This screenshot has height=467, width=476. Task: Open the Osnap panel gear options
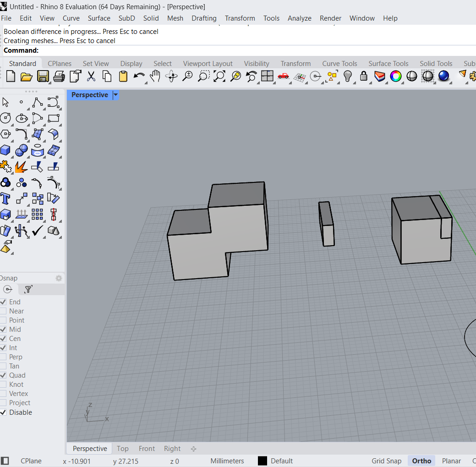point(59,278)
